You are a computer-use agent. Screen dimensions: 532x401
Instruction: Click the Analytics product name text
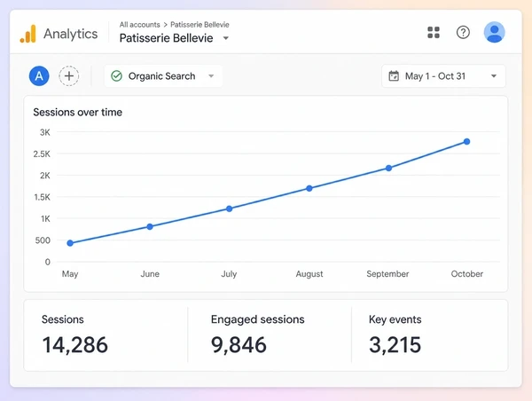(x=71, y=34)
